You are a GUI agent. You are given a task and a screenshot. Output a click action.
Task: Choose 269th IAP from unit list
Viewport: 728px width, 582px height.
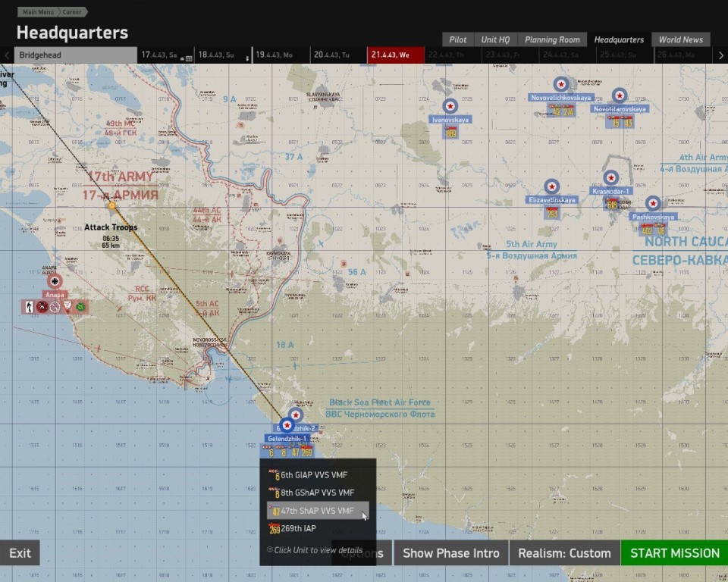point(293,528)
